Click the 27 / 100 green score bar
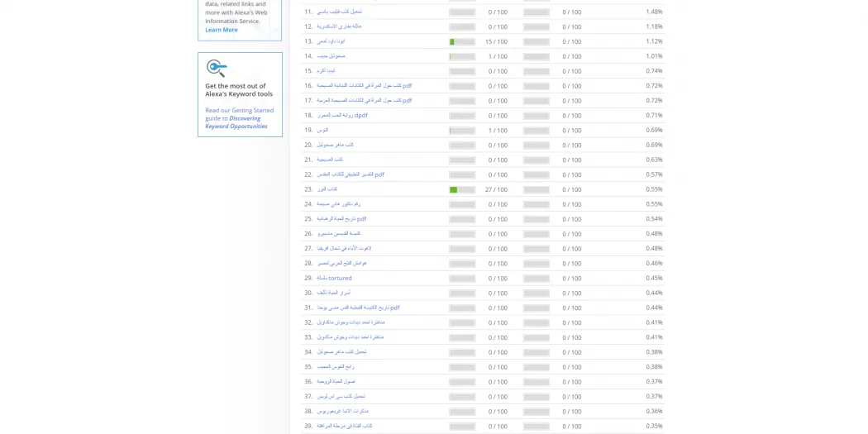The height and width of the screenshot is (434, 868). point(462,190)
